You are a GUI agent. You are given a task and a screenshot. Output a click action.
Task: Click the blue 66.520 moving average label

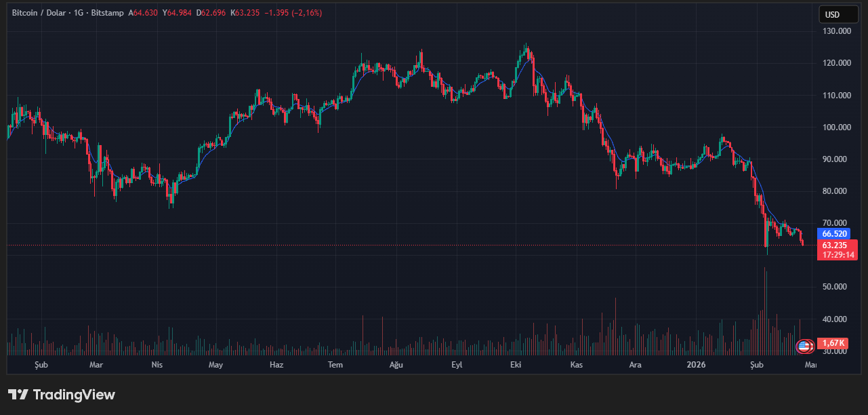[x=835, y=233]
